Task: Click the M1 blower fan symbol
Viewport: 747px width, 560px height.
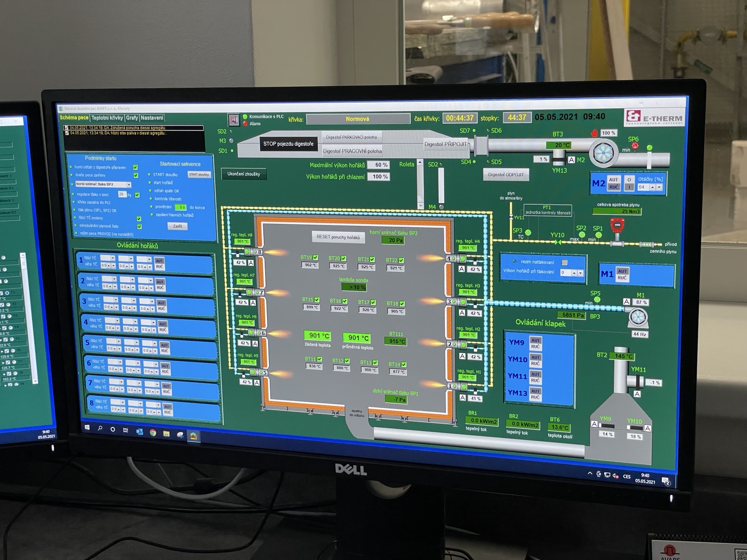Action: pyautogui.click(x=638, y=317)
